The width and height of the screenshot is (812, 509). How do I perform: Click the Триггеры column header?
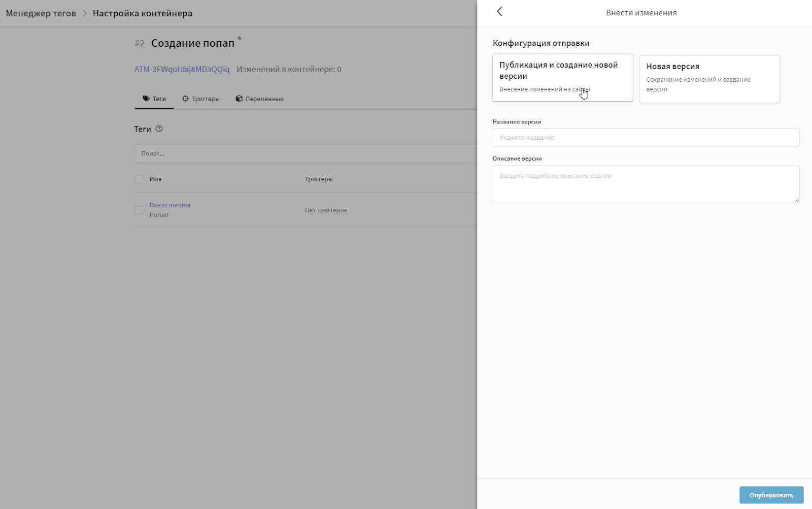coord(319,179)
